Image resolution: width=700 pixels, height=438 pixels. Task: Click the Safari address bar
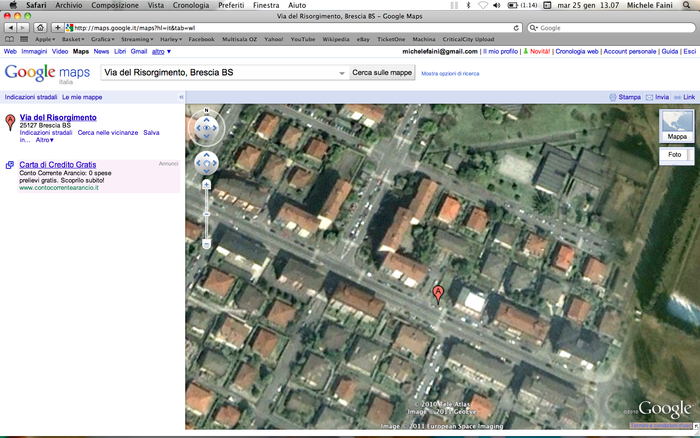(292, 28)
